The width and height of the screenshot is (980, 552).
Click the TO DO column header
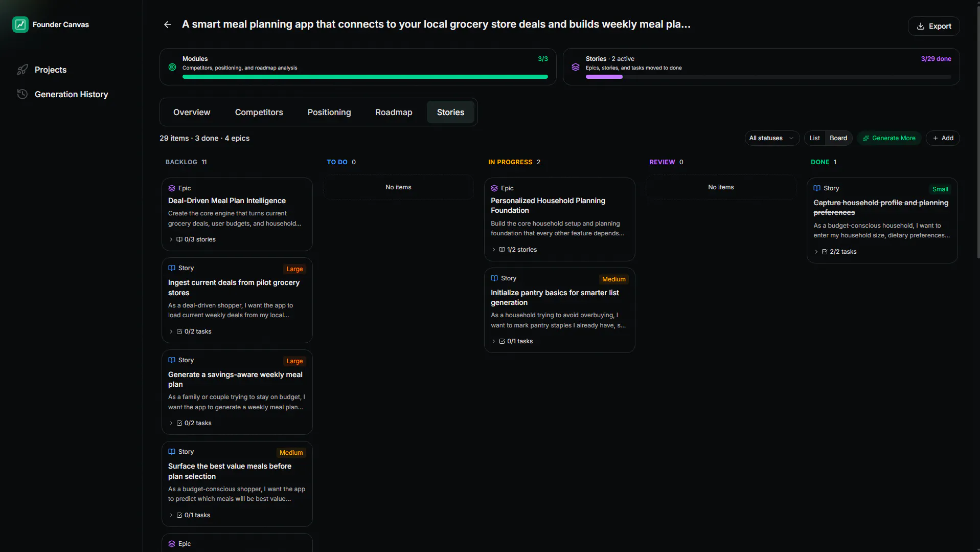point(341,162)
